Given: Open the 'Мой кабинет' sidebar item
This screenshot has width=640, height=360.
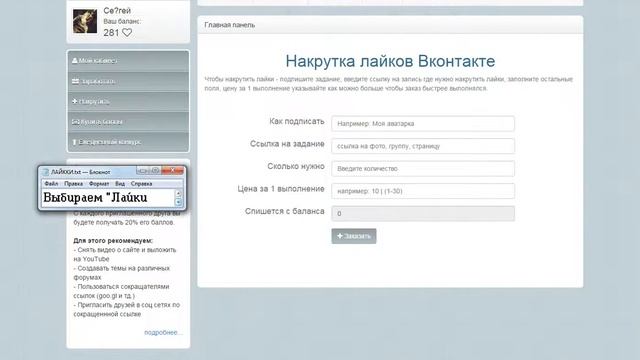Looking at the screenshot, I should (128, 61).
